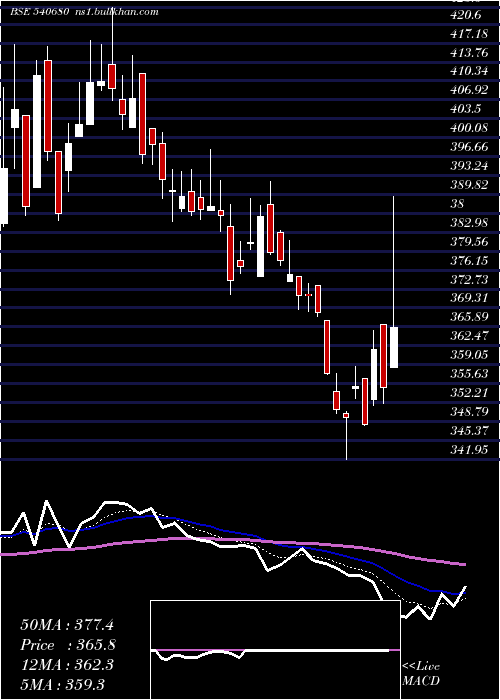The image size is (500, 700).
Task: Click the 406.92 price axis label
Action: click(469, 91)
